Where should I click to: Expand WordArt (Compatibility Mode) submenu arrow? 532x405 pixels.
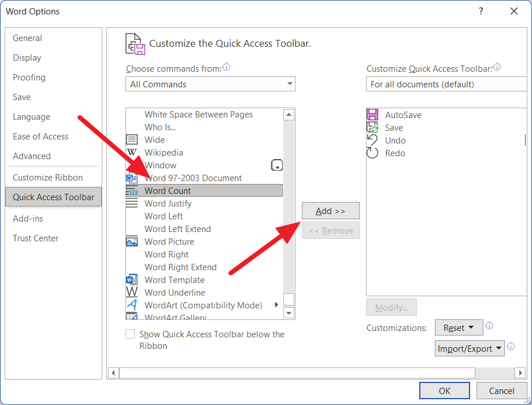tap(276, 304)
